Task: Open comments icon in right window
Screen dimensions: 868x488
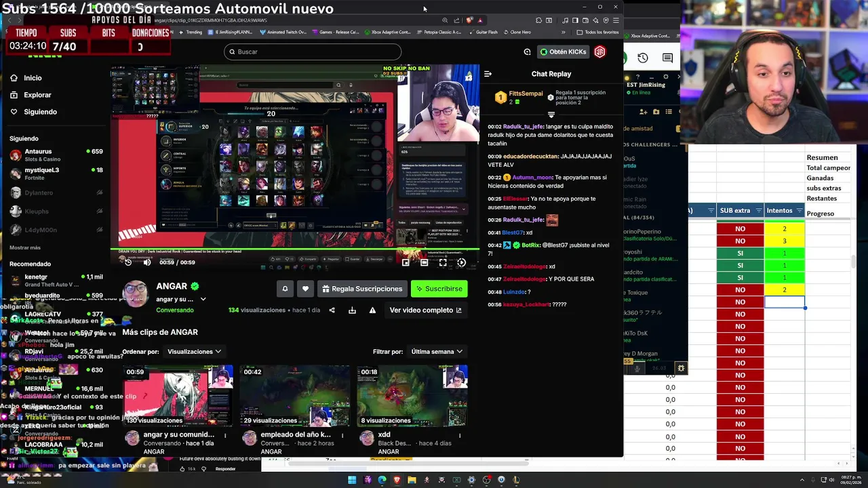Action: [x=667, y=58]
